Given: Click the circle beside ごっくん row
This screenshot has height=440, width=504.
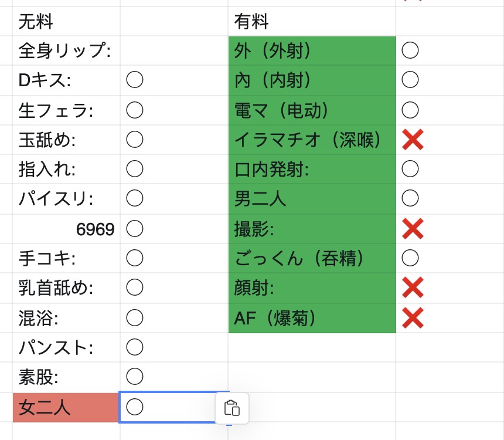Looking at the screenshot, I should tap(410, 258).
